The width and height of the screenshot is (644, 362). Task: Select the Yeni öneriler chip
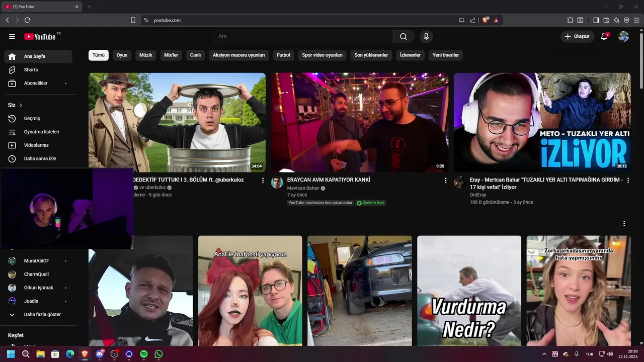click(x=446, y=55)
